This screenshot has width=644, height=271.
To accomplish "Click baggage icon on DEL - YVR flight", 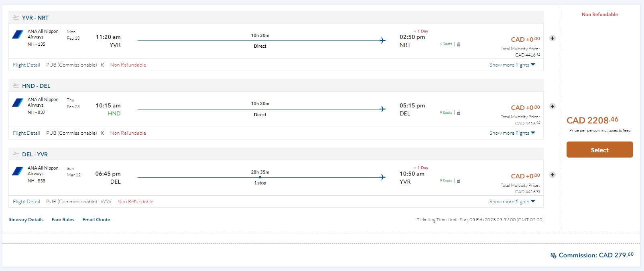I will [x=459, y=181].
